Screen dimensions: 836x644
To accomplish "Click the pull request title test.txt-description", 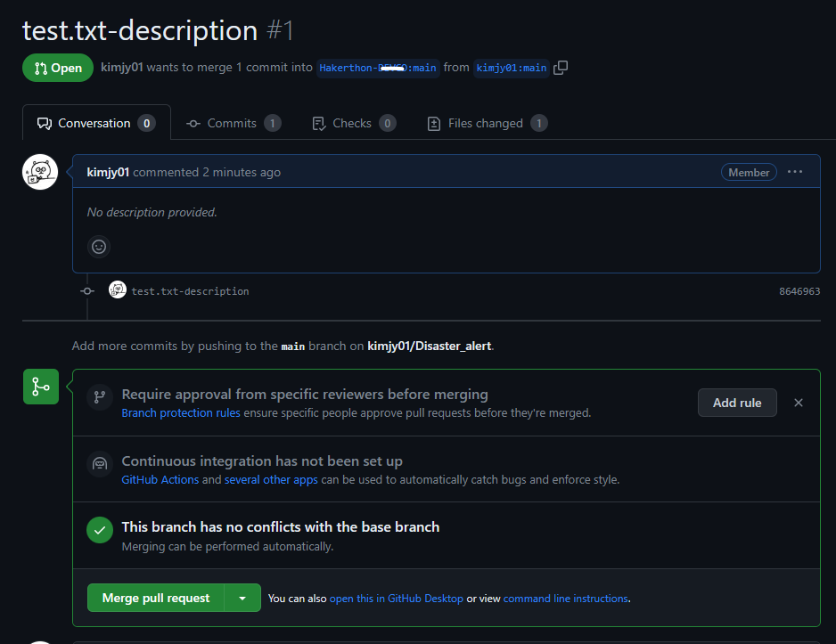I will [140, 29].
